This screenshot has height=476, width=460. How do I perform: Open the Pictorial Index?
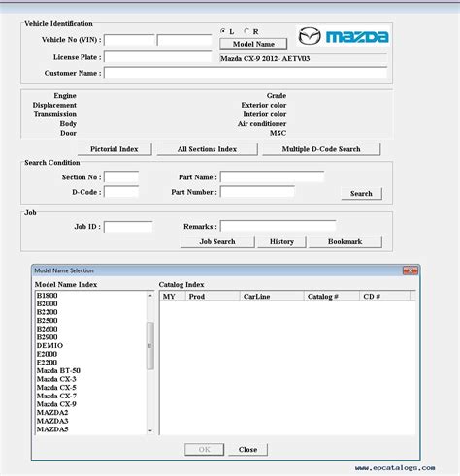[x=115, y=149]
